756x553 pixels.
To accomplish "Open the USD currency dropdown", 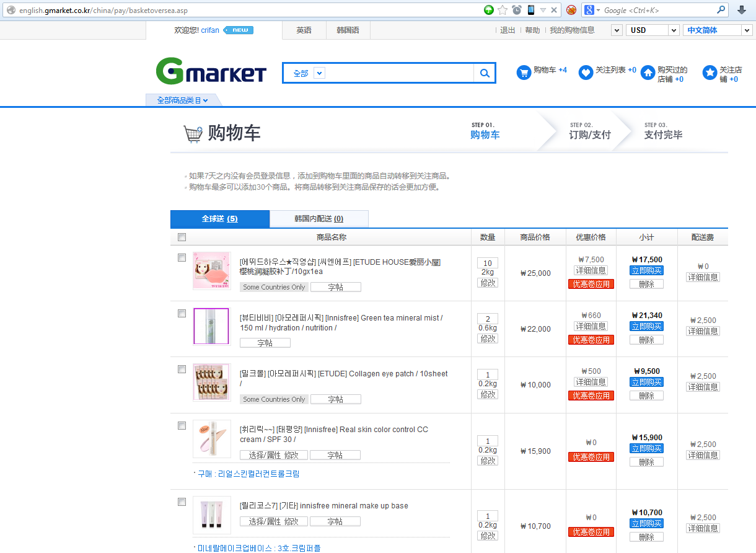I will coord(653,30).
